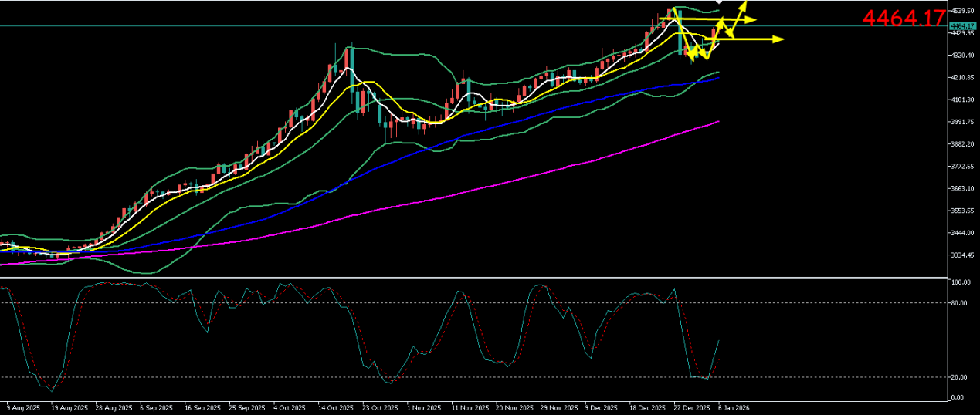
Task: Click the 14 Oct 2025 date label
Action: 337,407
